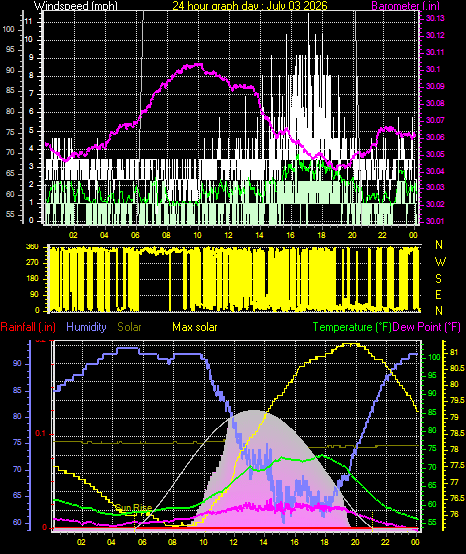Screen dimensions: 466x554
Task: Select the Dew Point (°F) legend label
Action: pyautogui.click(x=426, y=327)
